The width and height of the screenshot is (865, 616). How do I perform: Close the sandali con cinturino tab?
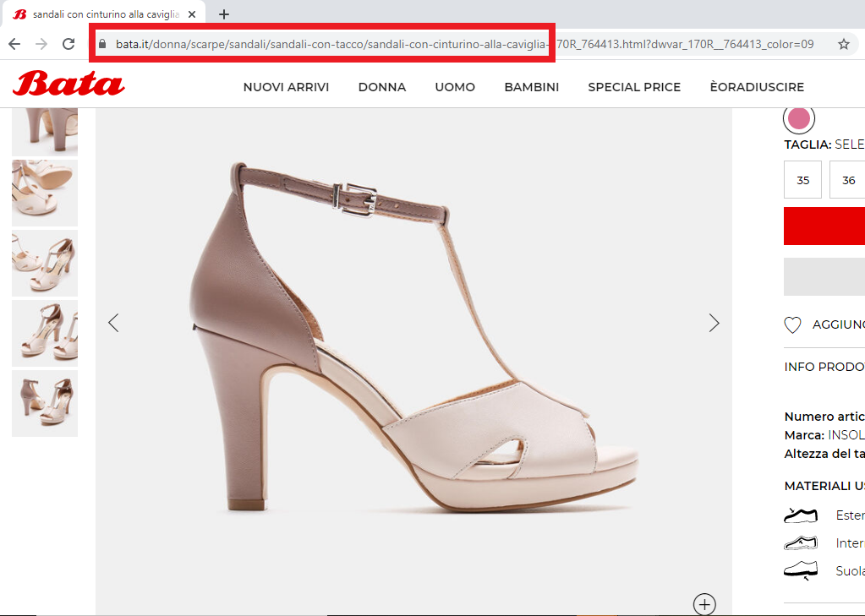192,14
